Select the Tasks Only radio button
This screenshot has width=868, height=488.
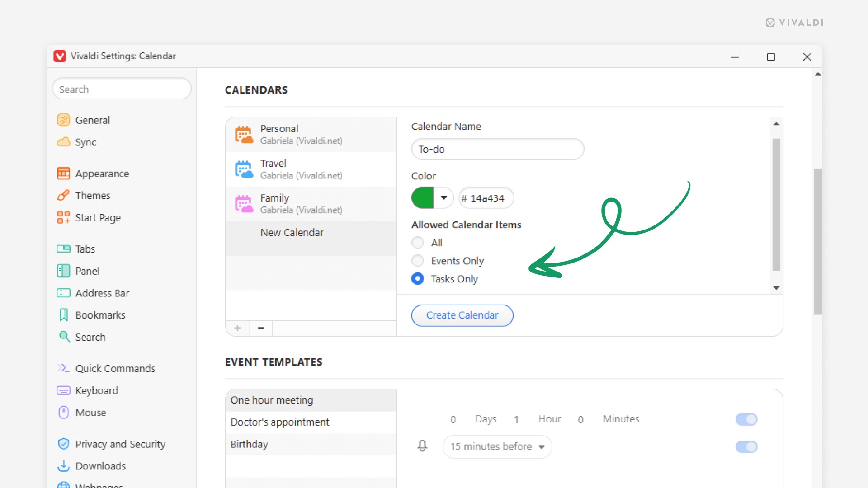tap(418, 279)
